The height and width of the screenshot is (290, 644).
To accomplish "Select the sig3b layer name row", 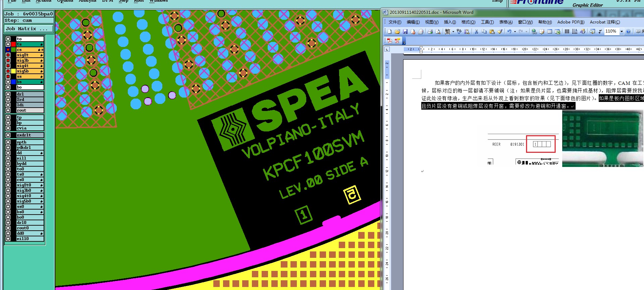I will pos(30,60).
